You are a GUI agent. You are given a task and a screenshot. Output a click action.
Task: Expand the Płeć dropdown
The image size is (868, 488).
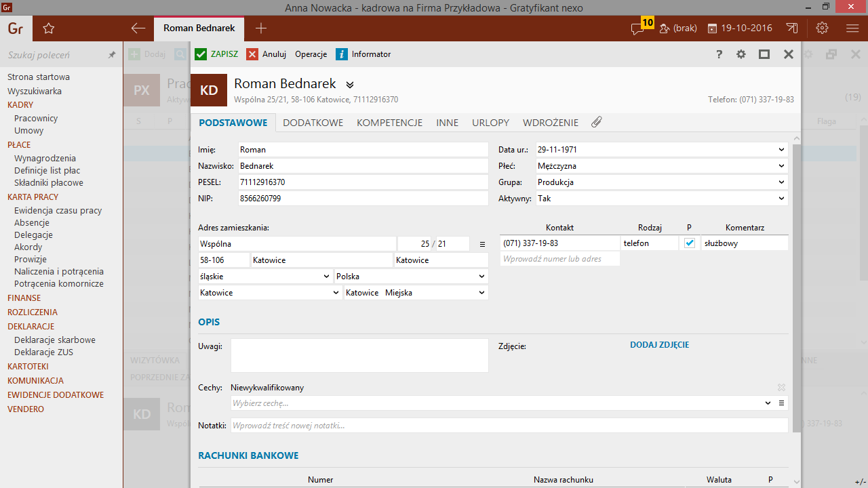tap(781, 166)
